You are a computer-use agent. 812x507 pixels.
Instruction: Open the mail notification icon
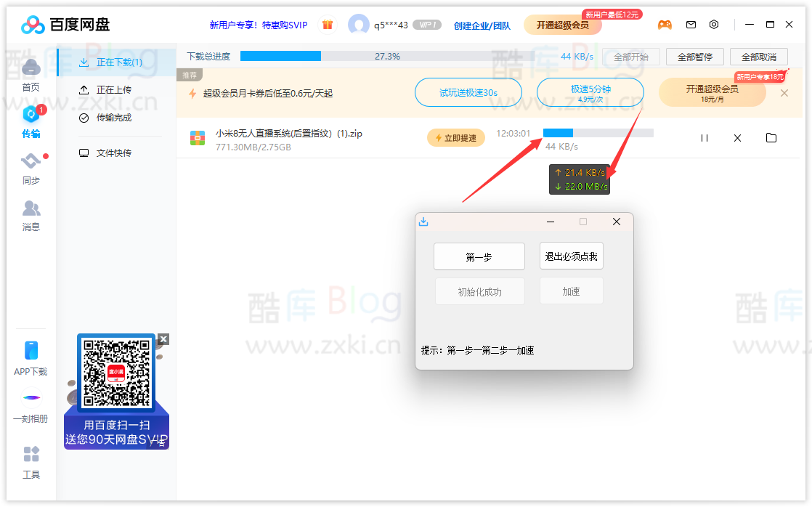(x=691, y=24)
